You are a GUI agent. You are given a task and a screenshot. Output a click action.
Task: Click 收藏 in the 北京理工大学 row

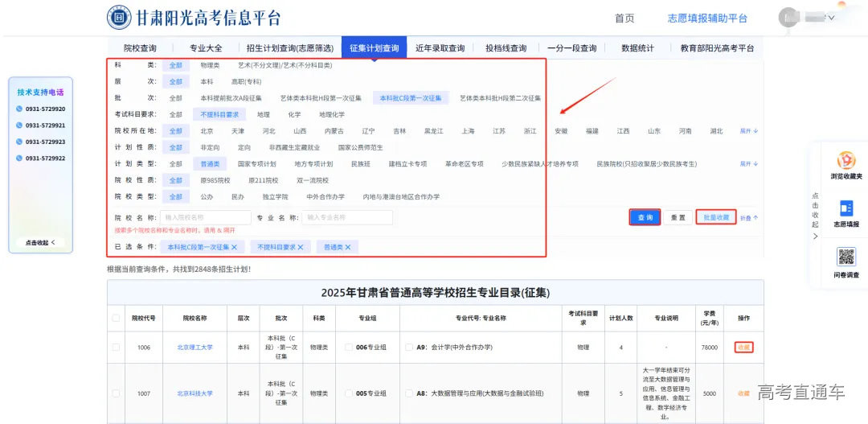743,347
